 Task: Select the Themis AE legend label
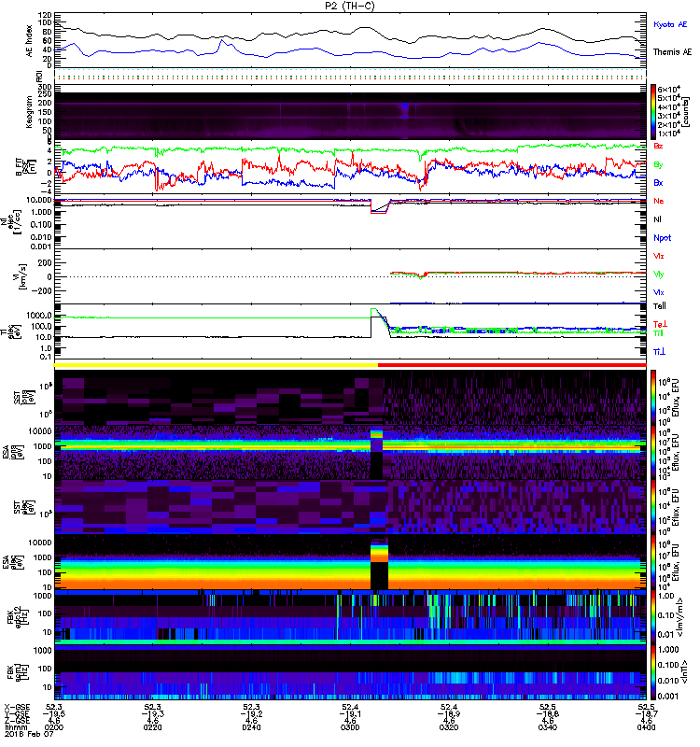tap(672, 52)
